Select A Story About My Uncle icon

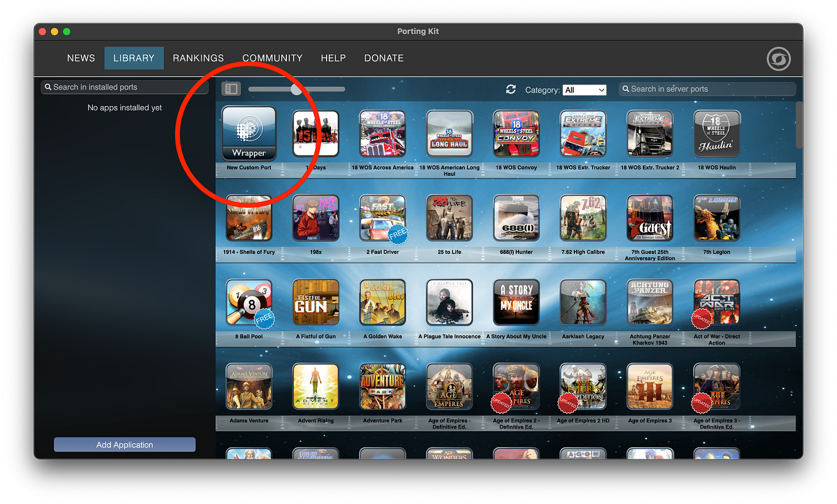click(x=516, y=302)
